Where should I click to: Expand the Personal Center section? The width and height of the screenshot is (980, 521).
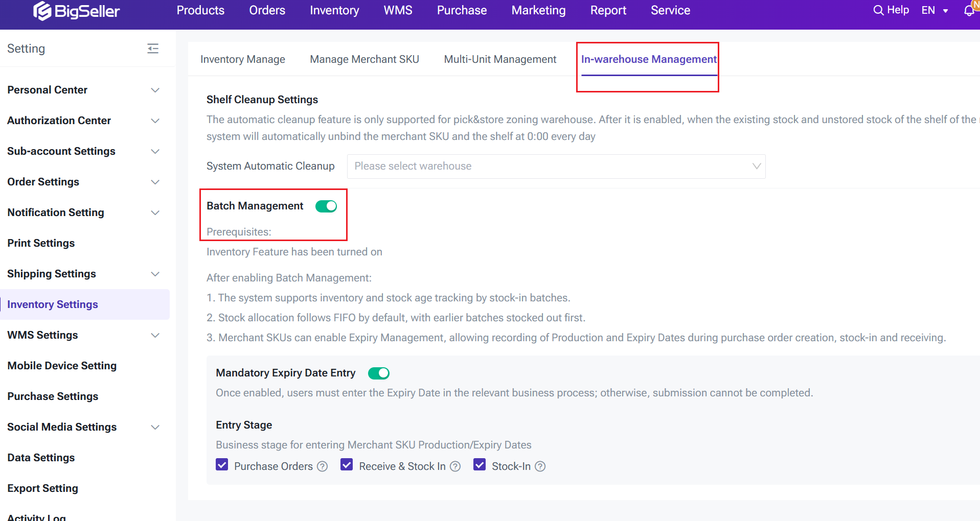[155, 90]
